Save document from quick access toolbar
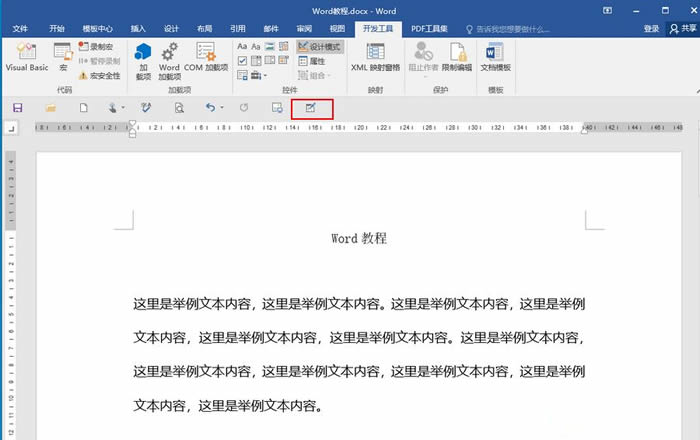700x440 pixels. point(18,108)
